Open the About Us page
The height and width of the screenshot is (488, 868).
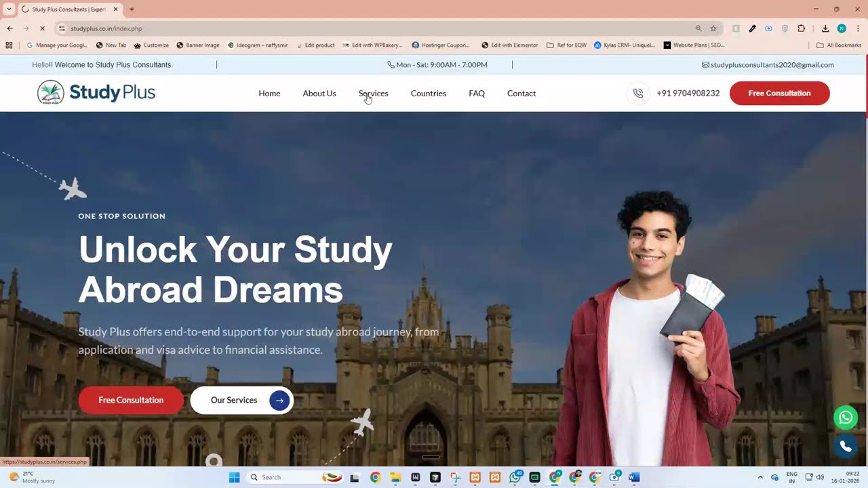pos(319,94)
